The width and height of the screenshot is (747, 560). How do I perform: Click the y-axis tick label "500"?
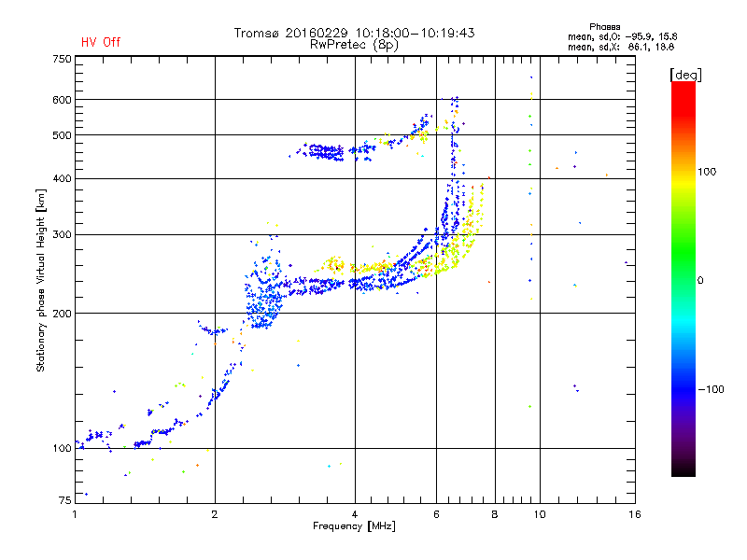click(x=62, y=135)
